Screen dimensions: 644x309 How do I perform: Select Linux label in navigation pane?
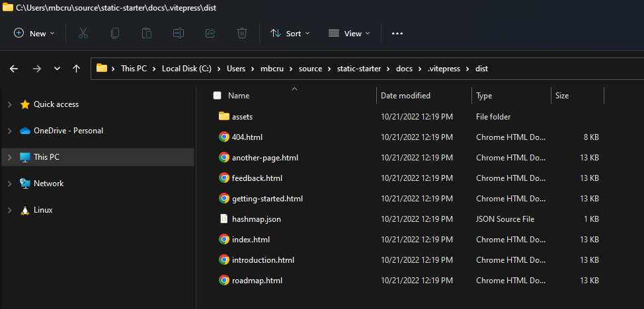point(43,210)
